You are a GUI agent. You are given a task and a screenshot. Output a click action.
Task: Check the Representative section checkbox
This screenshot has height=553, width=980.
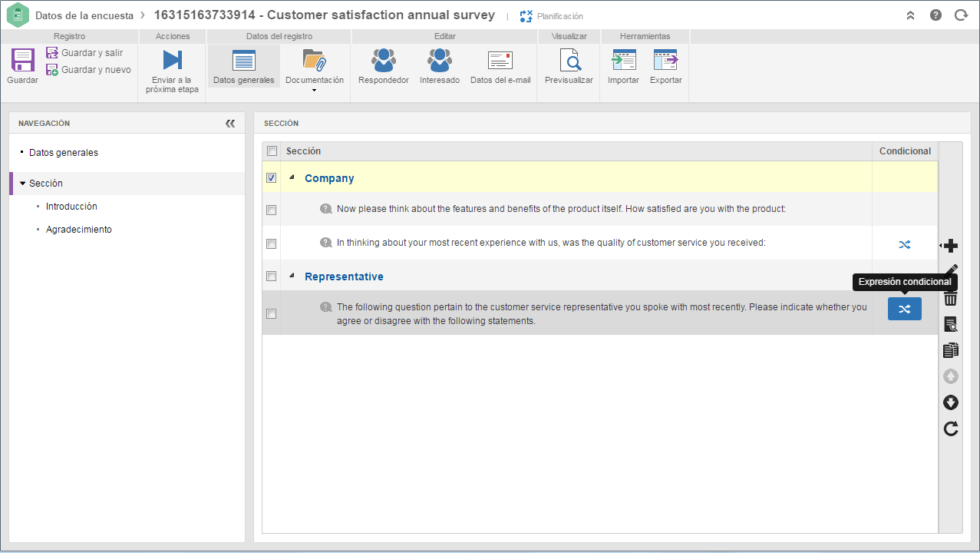click(x=272, y=276)
